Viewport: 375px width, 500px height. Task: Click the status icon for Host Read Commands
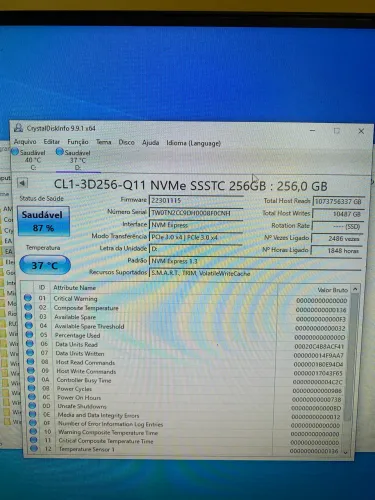31,361
